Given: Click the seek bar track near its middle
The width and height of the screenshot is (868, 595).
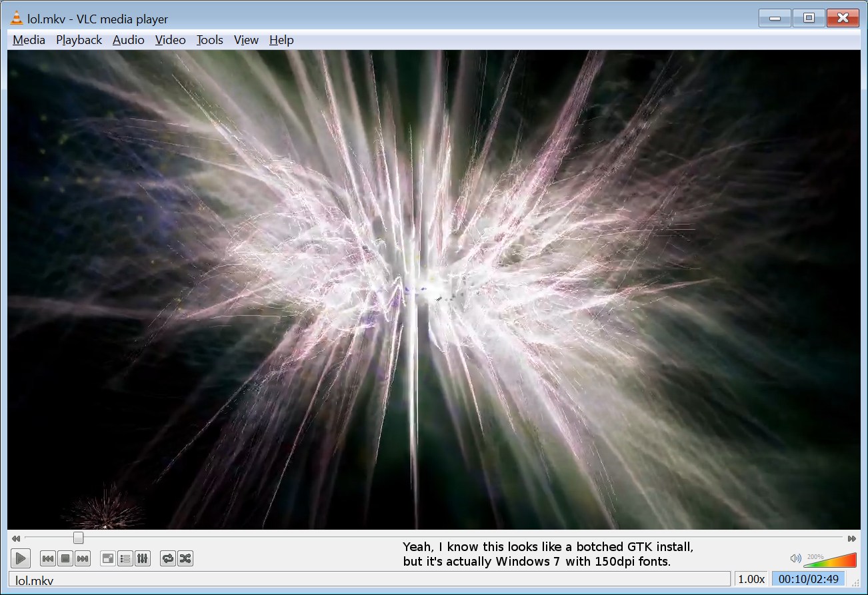Looking at the screenshot, I should tap(433, 538).
